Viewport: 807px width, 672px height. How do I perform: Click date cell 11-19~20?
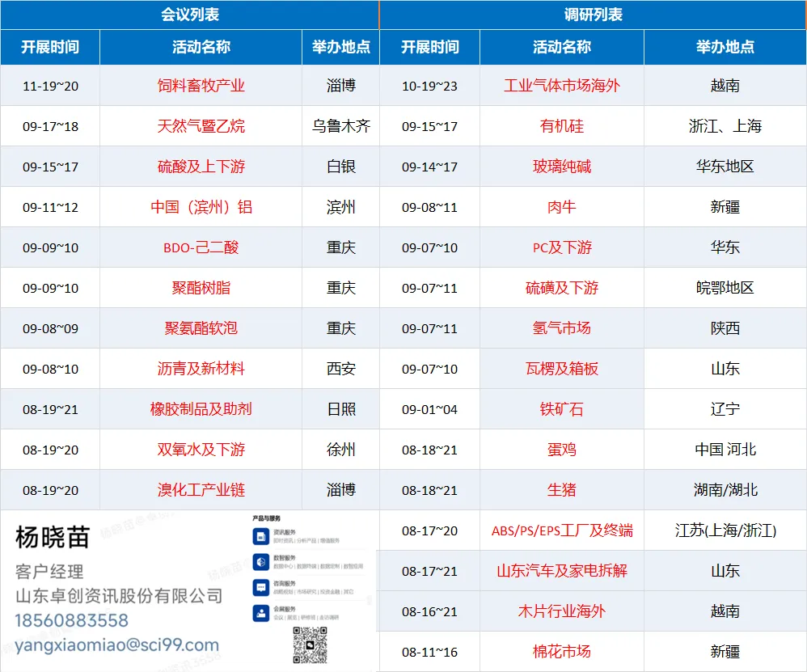[x=50, y=86]
